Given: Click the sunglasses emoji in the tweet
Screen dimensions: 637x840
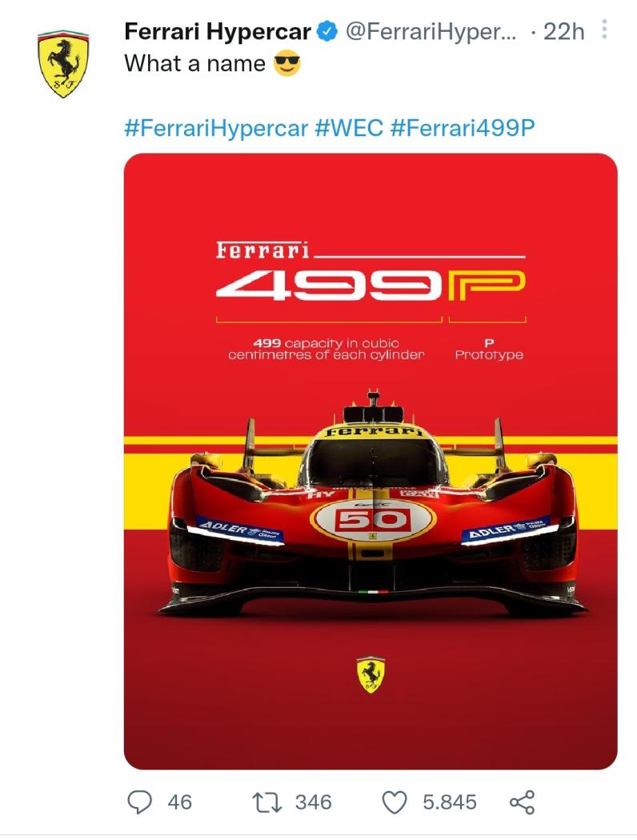Looking at the screenshot, I should (x=287, y=64).
